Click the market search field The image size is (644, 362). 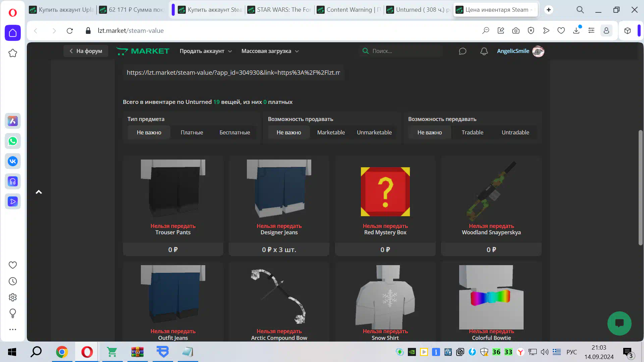point(401,51)
